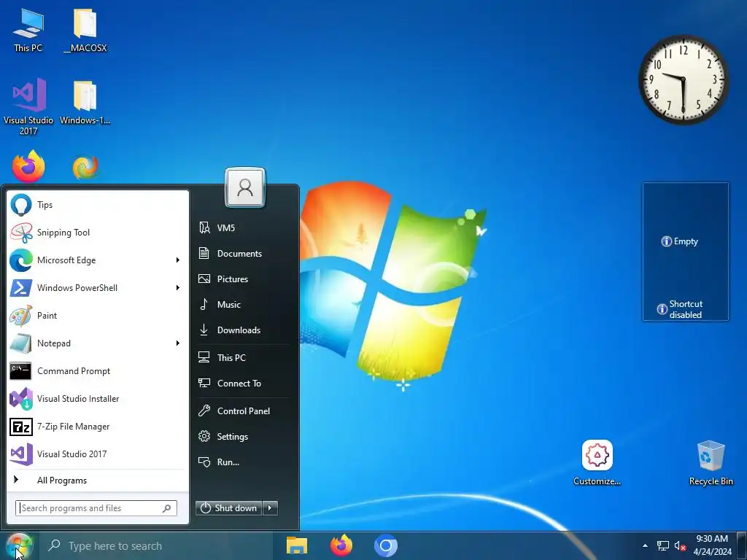Click the Shut down button
747x560 pixels.
click(228, 508)
